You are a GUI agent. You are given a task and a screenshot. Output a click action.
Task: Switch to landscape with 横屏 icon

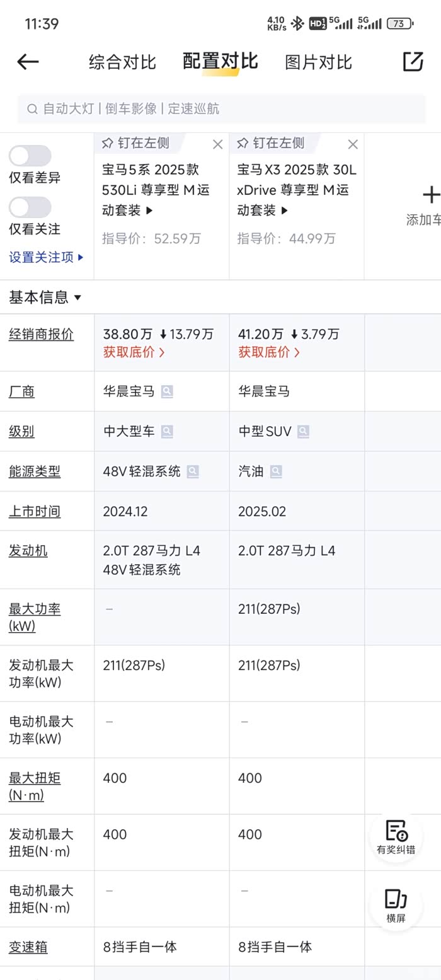tap(396, 905)
